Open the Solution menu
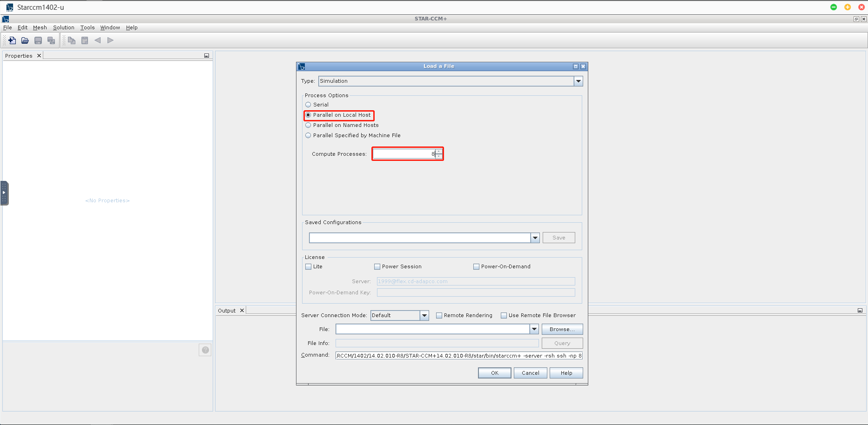The image size is (868, 425). point(64,27)
